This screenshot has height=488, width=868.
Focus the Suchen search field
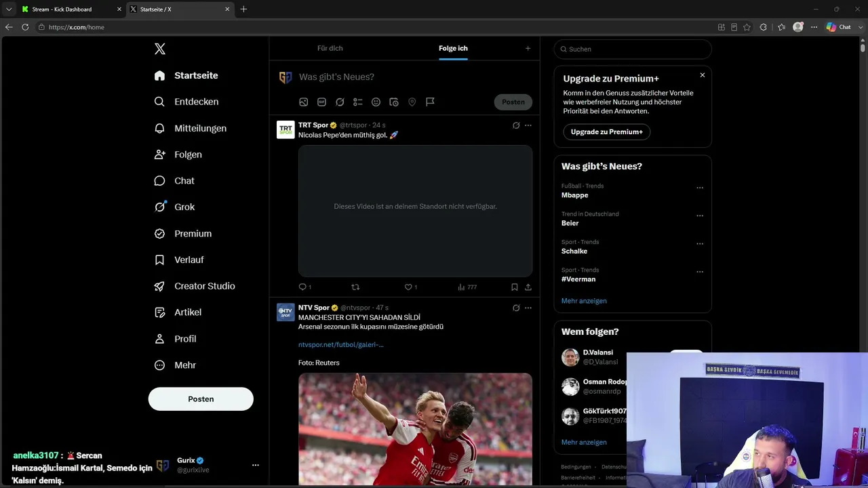633,49
